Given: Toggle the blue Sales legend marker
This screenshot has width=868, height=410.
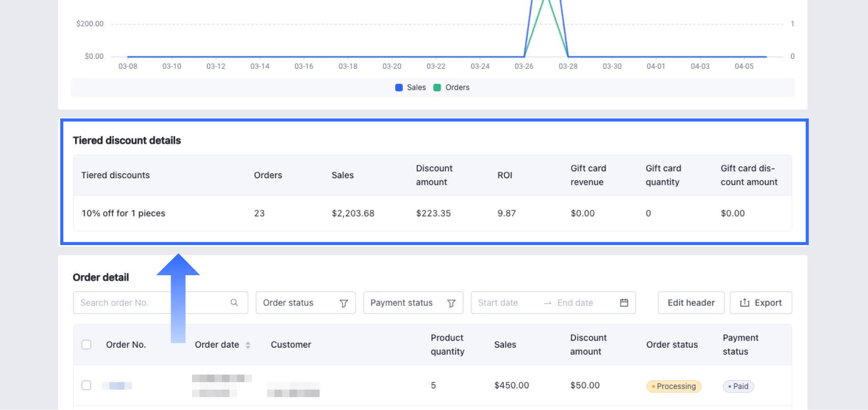Looking at the screenshot, I should point(399,87).
